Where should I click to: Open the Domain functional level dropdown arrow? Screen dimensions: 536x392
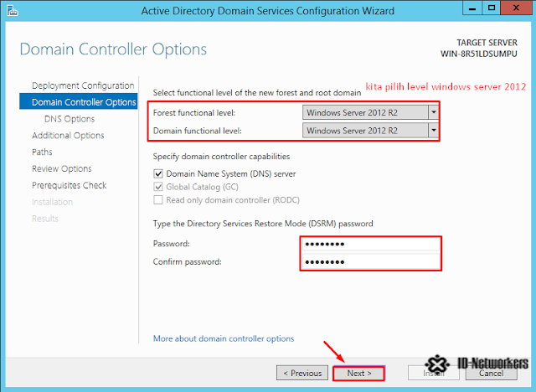pyautogui.click(x=434, y=130)
